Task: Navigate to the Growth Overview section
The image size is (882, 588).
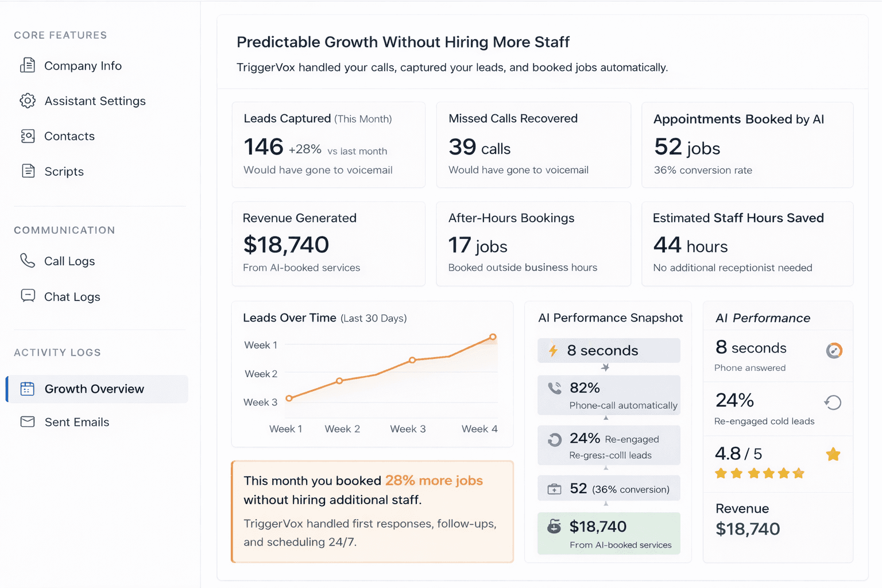Action: click(x=95, y=389)
